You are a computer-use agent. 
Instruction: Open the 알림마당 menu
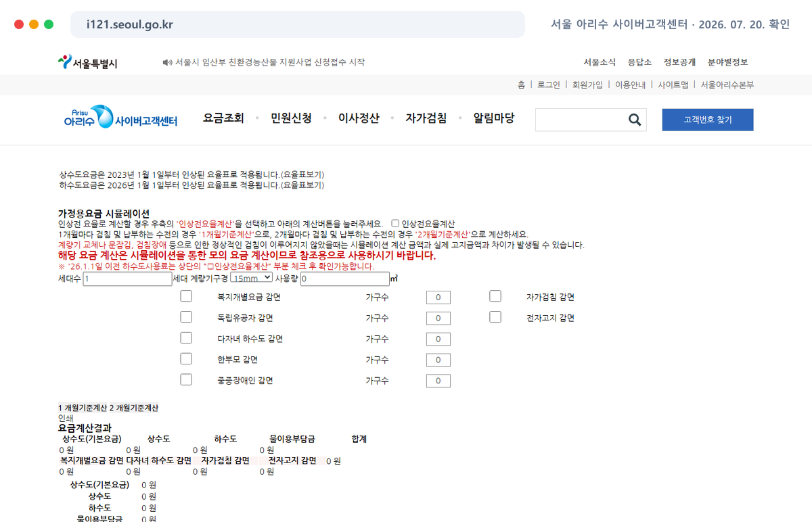494,118
